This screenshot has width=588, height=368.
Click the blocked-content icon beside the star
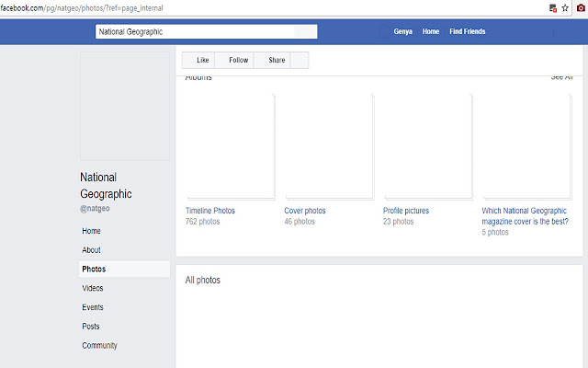pyautogui.click(x=553, y=8)
